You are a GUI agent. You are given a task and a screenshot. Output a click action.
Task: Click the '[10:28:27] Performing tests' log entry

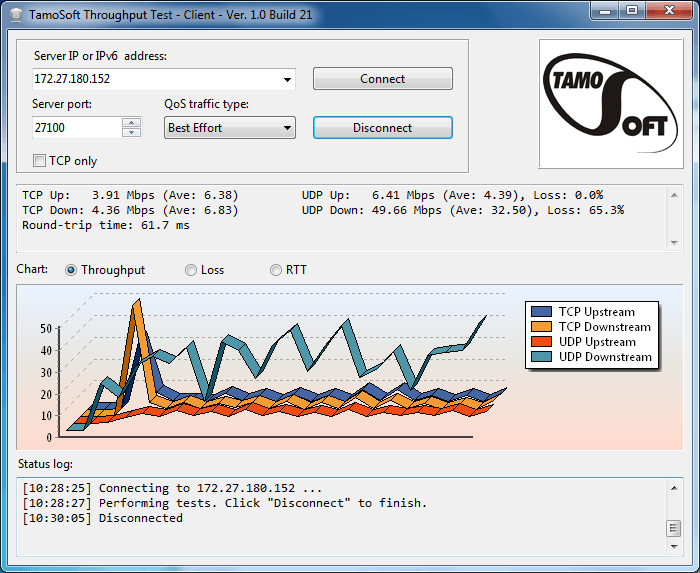point(225,503)
